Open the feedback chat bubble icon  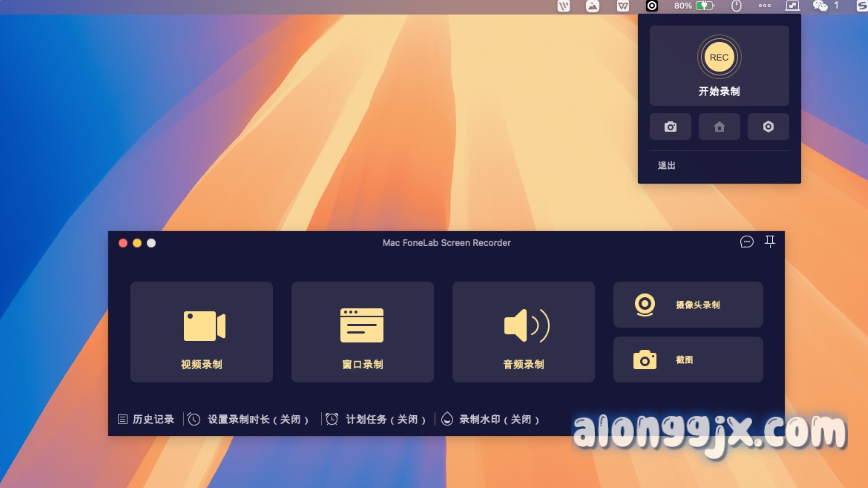tap(746, 242)
